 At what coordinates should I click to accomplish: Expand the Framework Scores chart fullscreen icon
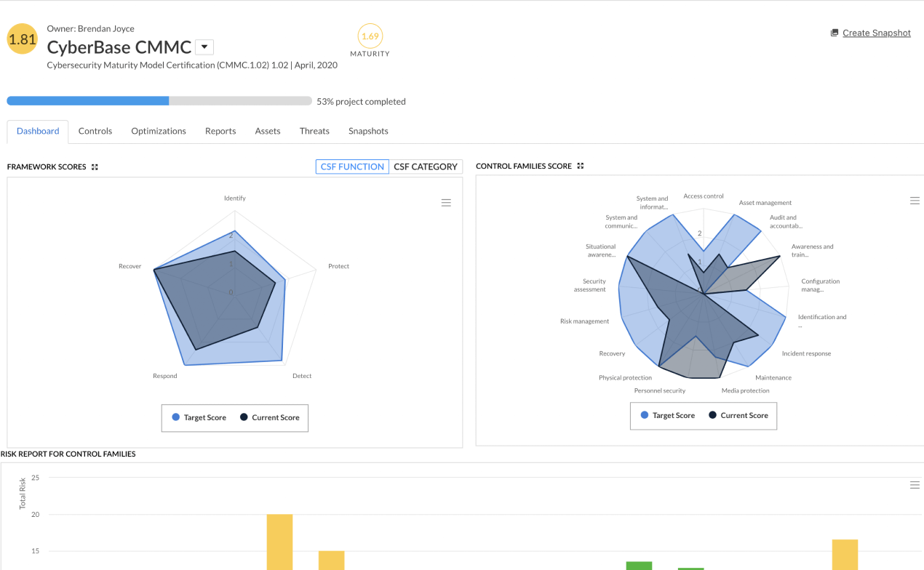click(95, 166)
